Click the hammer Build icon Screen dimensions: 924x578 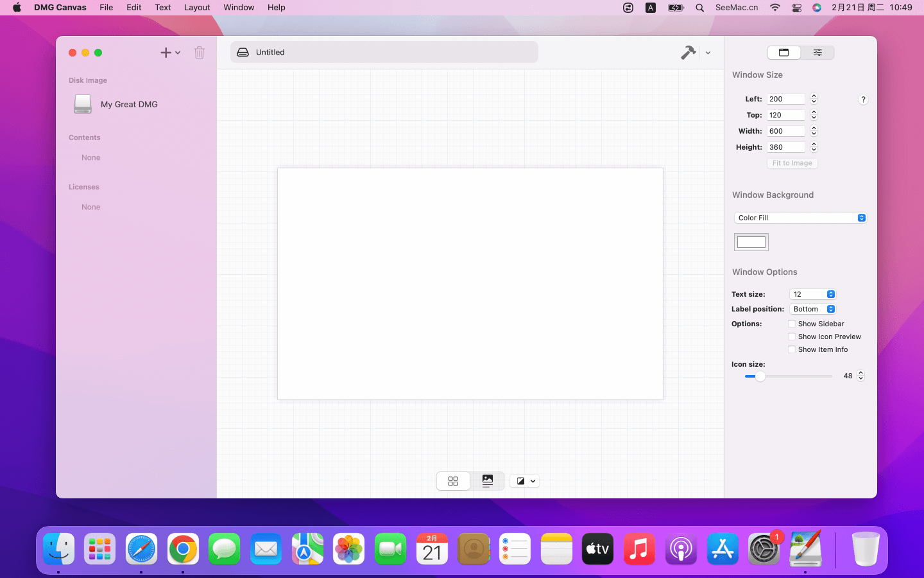pyautogui.click(x=689, y=53)
